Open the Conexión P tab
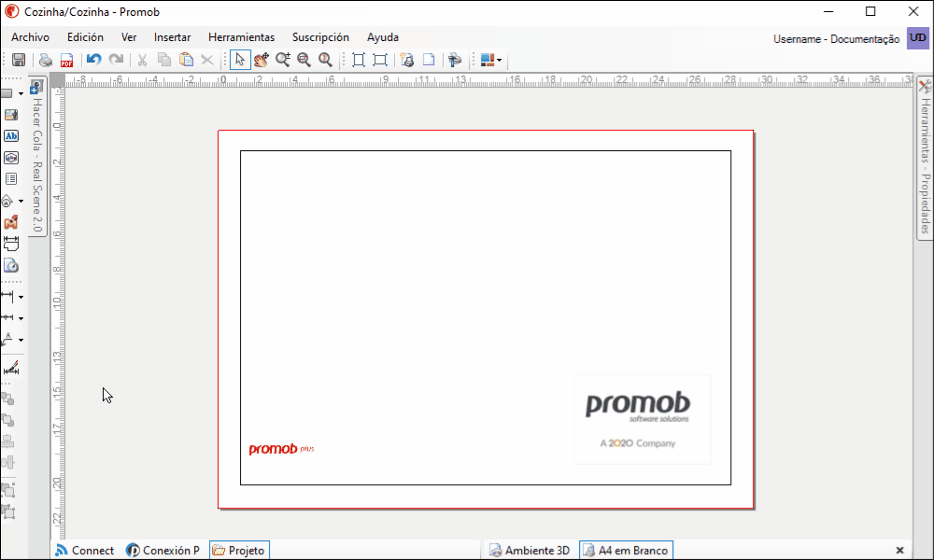Screen dimensions: 934x560 [x=163, y=551]
